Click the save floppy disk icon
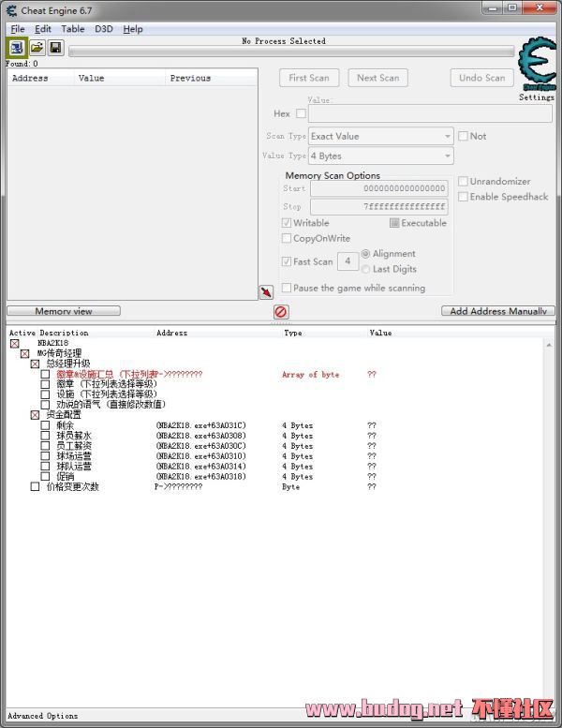Viewport: 562px width, 728px height. click(x=56, y=47)
